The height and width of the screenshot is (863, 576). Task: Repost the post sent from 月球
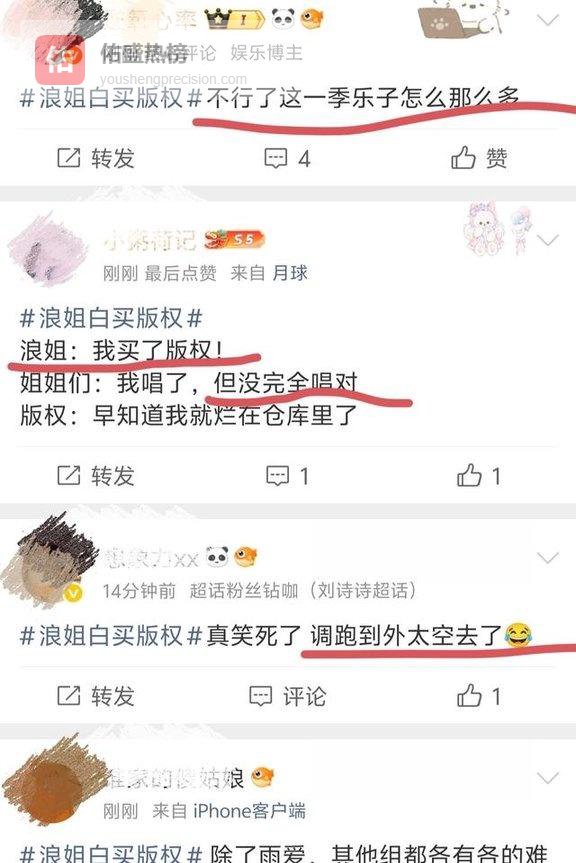(96, 476)
